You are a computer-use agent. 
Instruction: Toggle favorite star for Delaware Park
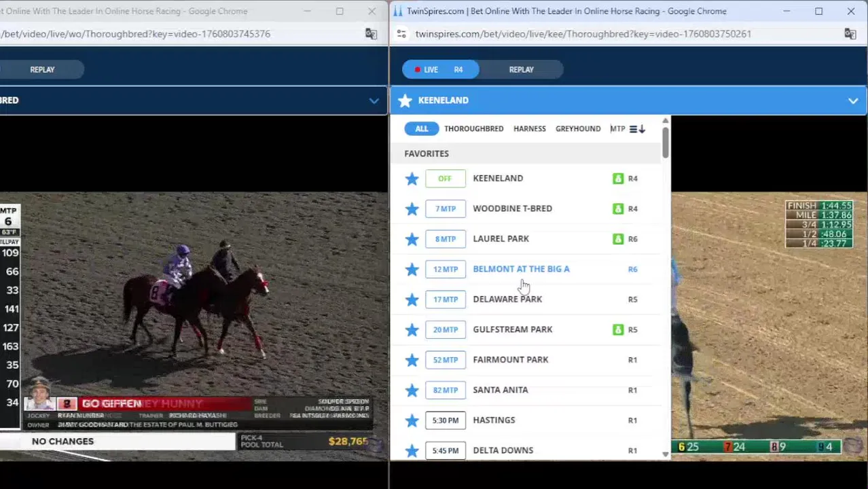[412, 300]
